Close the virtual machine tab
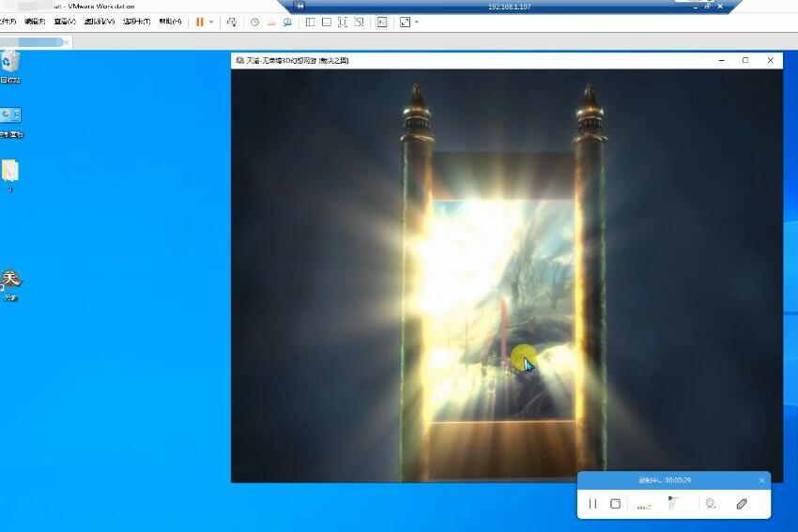Viewport: 798px width, 532px height. point(67,43)
